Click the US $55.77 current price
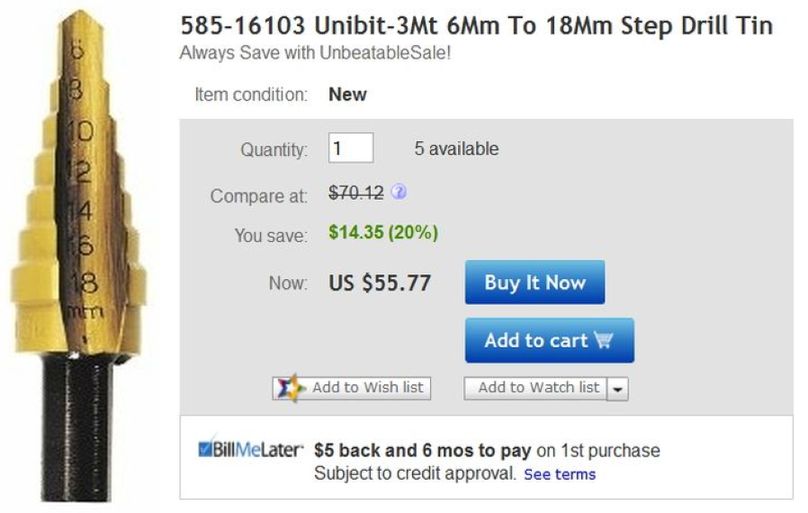Image resolution: width=808 pixels, height=513 pixels. click(380, 283)
